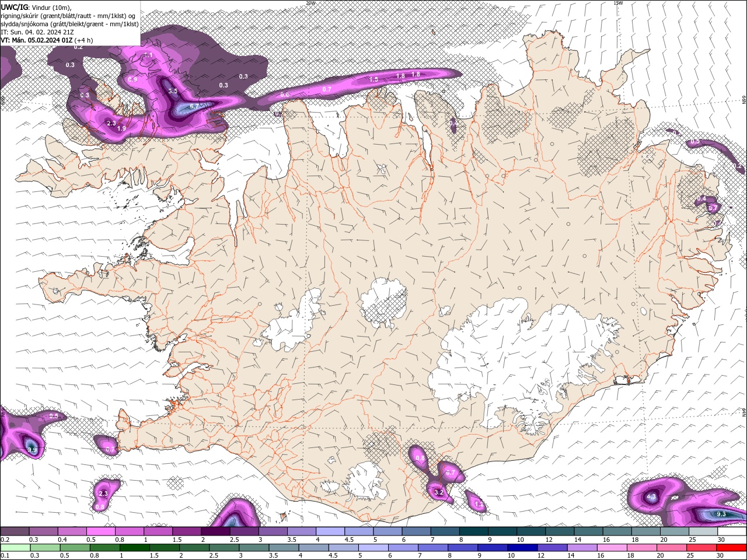Click the 3.5 snowfall value label
The width and height of the screenshot is (747, 560).
[173, 91]
